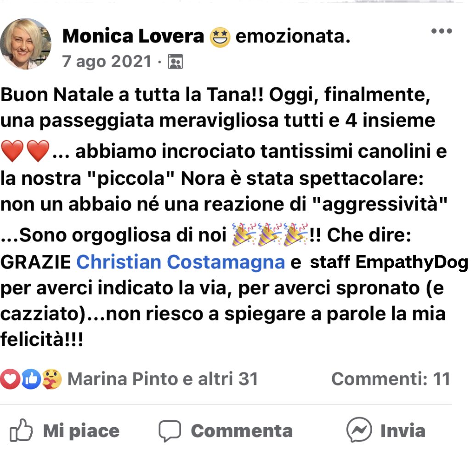Click the emozionata feeling text
The height and width of the screenshot is (469, 476).
point(292,36)
